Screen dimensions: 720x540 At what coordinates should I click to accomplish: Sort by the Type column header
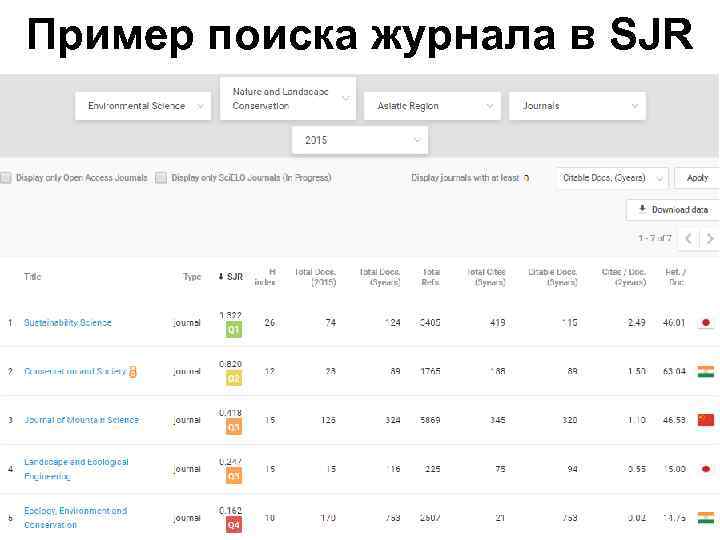(192, 276)
